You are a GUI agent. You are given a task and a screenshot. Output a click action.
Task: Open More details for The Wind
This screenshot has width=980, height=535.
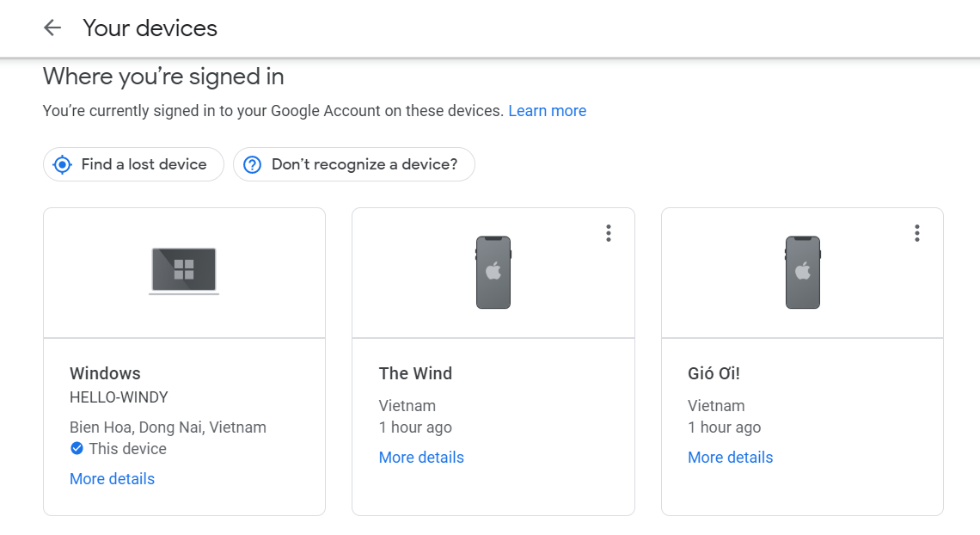click(x=421, y=458)
